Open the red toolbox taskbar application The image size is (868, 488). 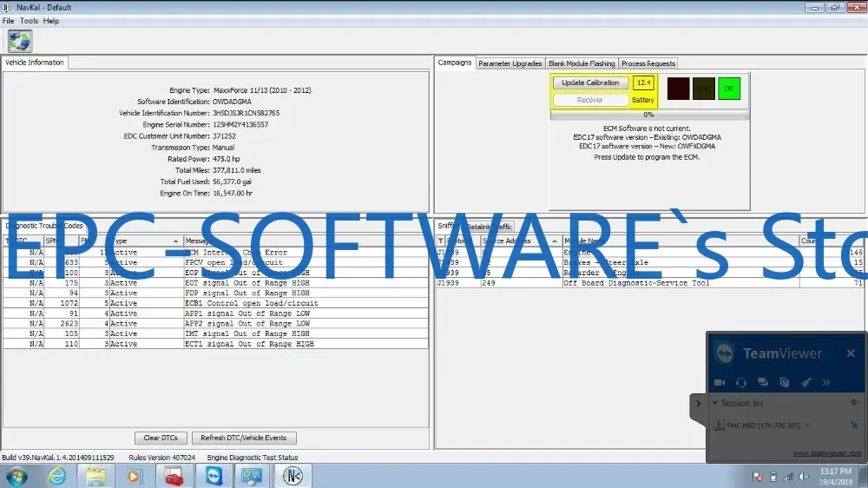coord(174,477)
